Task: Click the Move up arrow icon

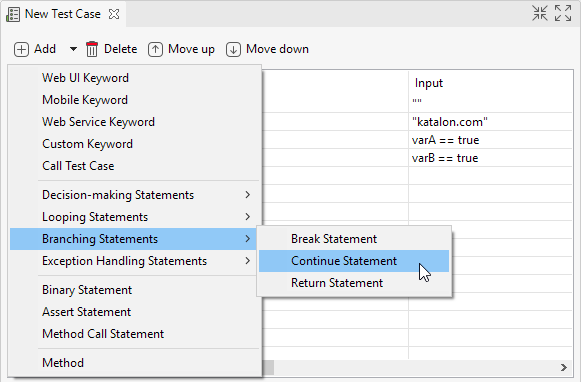Action: pyautogui.click(x=155, y=49)
